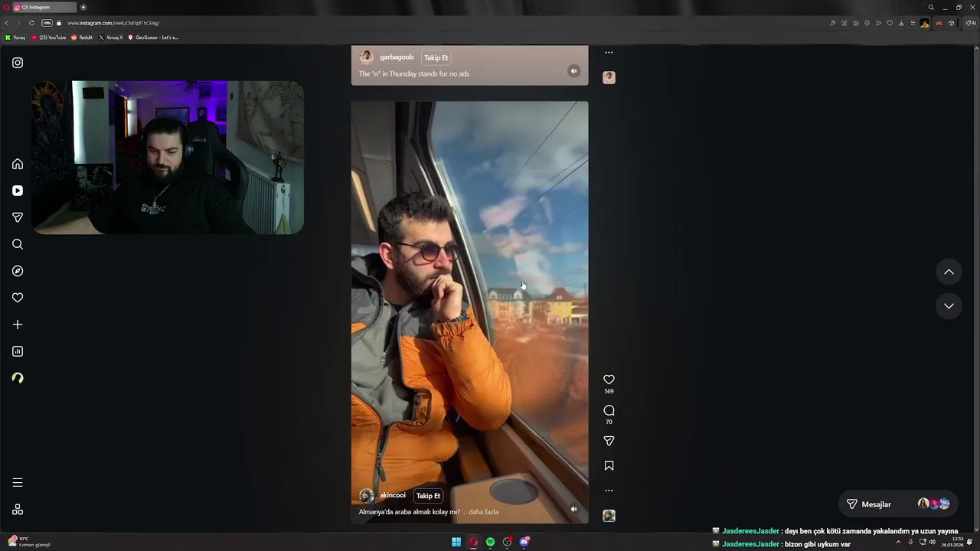Open comments on the akincooi reel

[609, 410]
